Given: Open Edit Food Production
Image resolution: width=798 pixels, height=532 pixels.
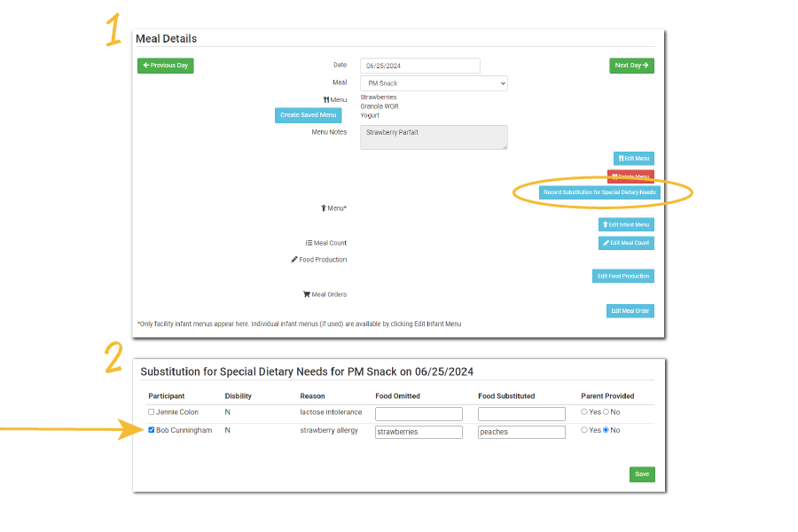Looking at the screenshot, I should [622, 277].
